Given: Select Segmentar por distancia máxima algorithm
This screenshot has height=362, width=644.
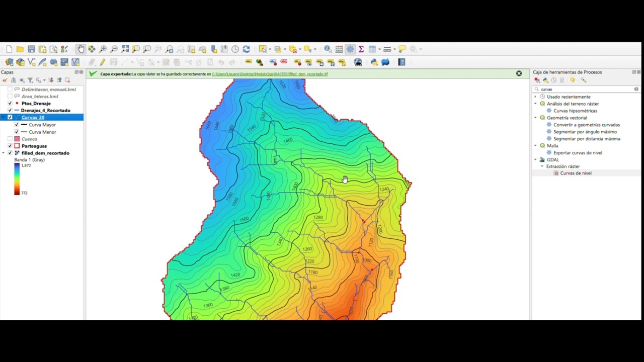Looking at the screenshot, I should [x=587, y=139].
